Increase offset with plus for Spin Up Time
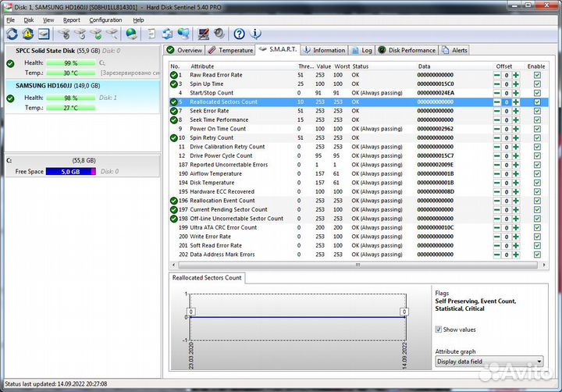The image size is (562, 392). pyautogui.click(x=516, y=84)
